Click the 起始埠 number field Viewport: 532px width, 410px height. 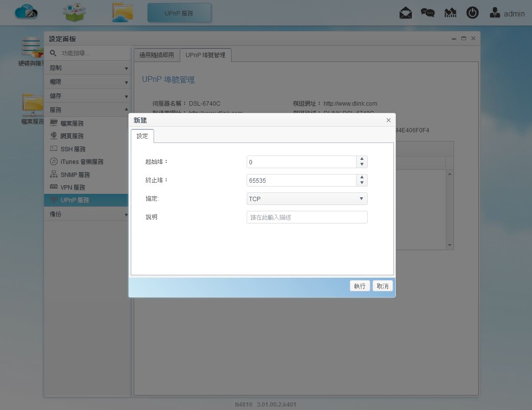click(x=301, y=162)
